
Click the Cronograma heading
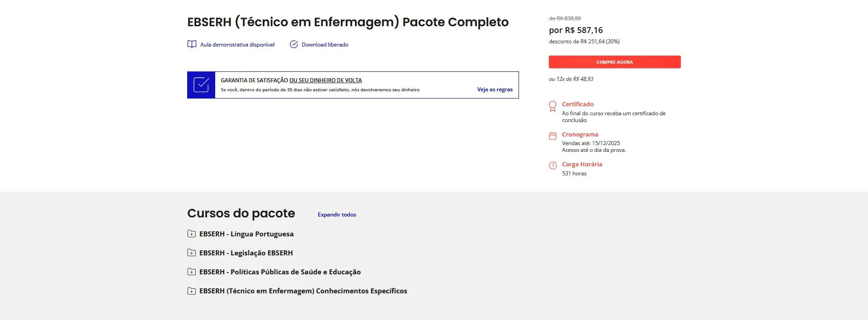click(x=580, y=135)
